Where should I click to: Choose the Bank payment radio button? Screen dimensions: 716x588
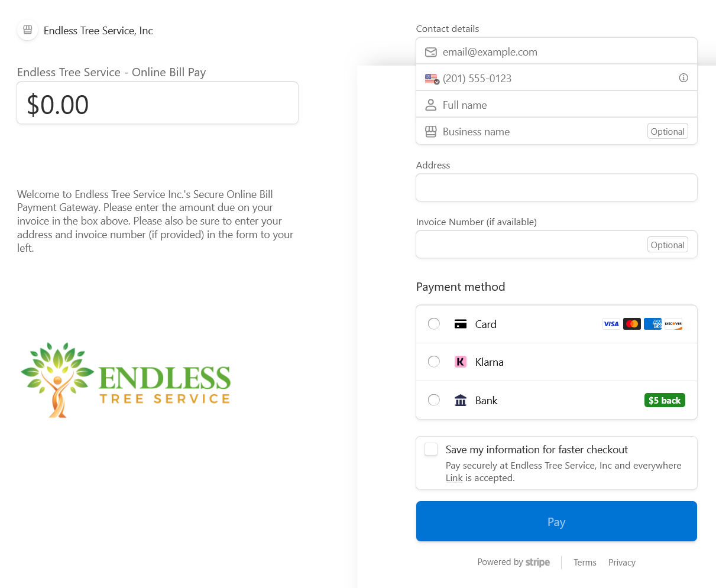(434, 400)
